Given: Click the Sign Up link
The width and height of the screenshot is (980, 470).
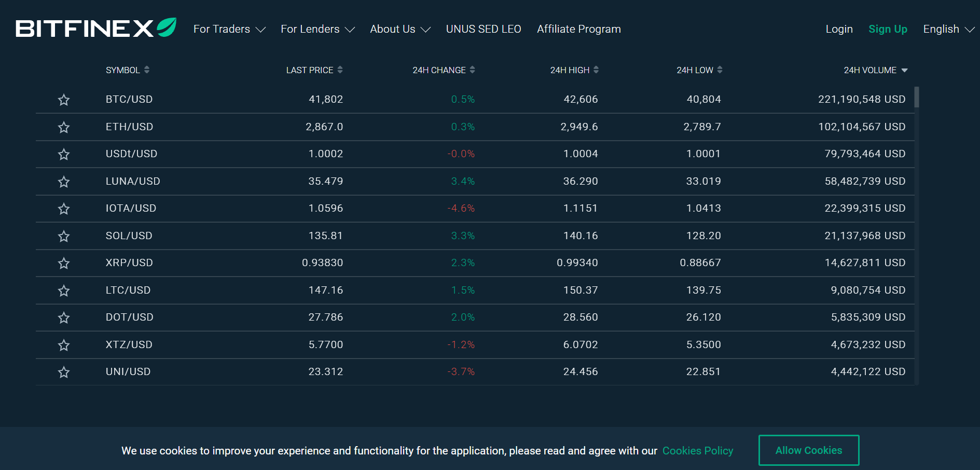Looking at the screenshot, I should coord(888,29).
